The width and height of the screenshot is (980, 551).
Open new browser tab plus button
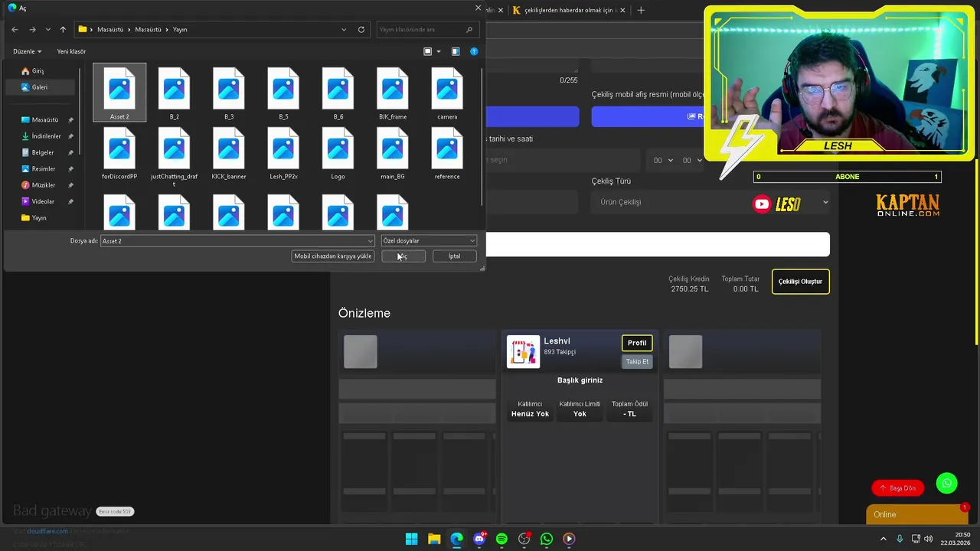tap(641, 10)
